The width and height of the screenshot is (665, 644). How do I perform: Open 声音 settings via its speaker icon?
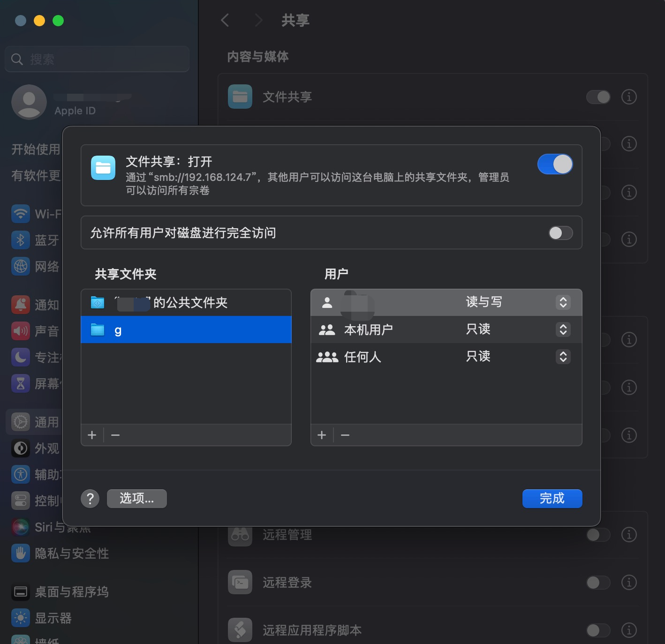21,331
